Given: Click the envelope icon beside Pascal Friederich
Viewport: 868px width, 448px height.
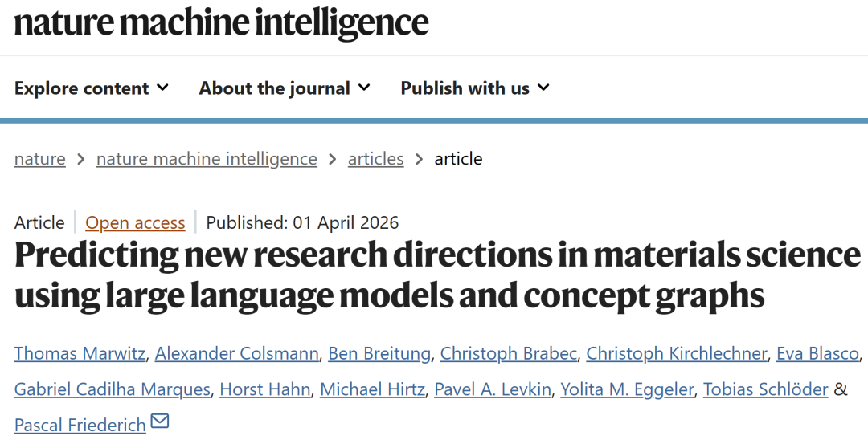Looking at the screenshot, I should pos(160,421).
